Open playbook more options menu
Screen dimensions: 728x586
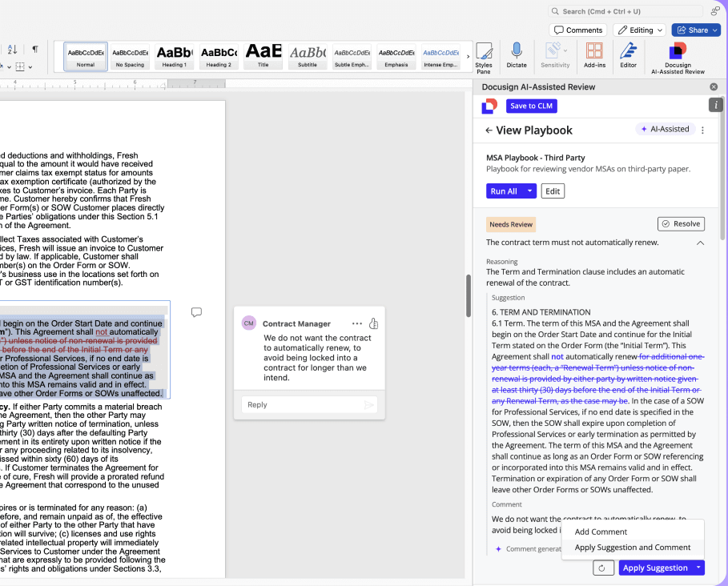tap(702, 130)
